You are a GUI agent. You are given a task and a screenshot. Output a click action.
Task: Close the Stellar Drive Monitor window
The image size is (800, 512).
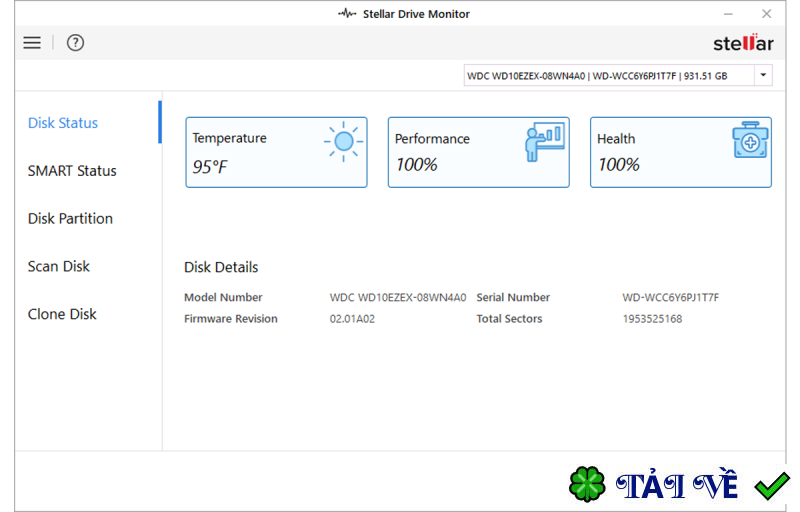pos(766,14)
